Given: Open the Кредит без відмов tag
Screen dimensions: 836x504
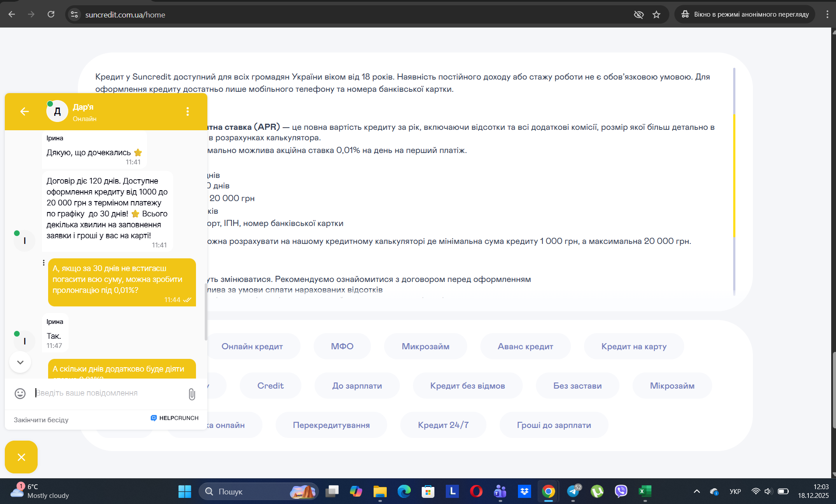Looking at the screenshot, I should [x=468, y=386].
